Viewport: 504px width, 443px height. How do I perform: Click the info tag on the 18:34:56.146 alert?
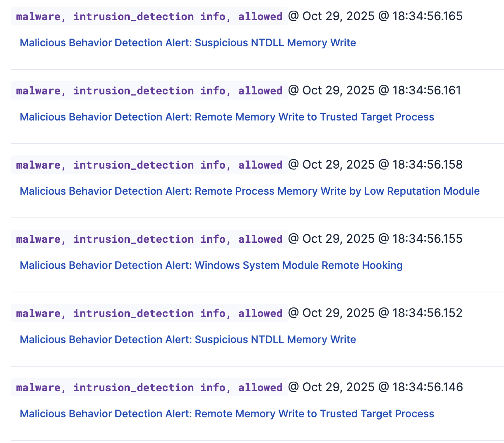[x=213, y=388]
